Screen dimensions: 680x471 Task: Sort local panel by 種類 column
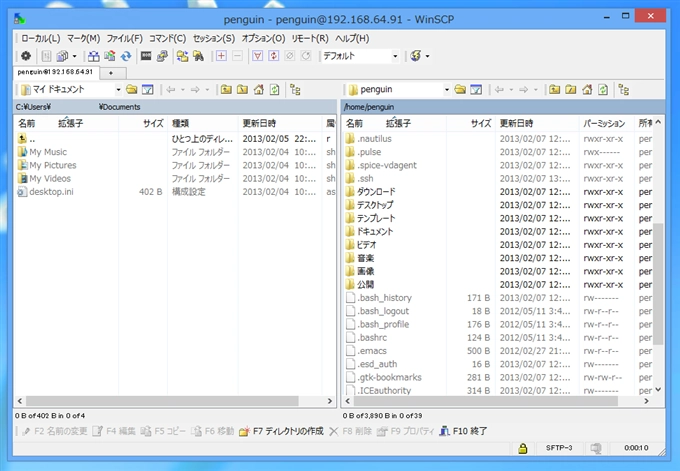[203, 124]
